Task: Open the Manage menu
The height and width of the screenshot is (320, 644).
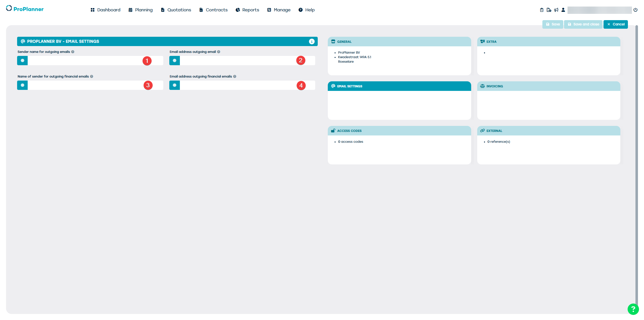Action: click(279, 10)
